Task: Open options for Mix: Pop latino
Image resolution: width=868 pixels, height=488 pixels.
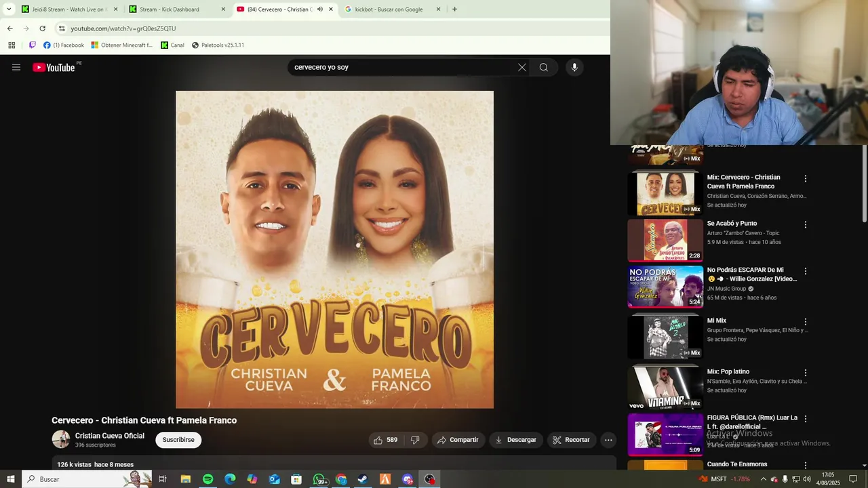Action: tap(806, 373)
